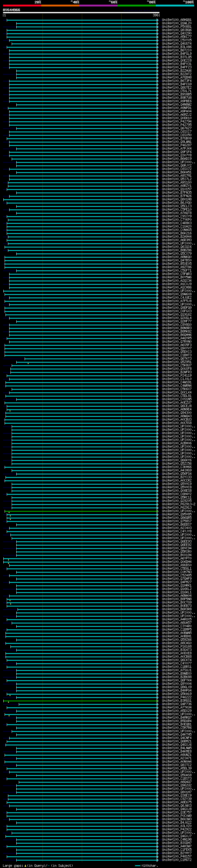197x868 pixels.
Task: Click the green alignment bar for UniRef100_B3MG61
Action: point(81,700)
